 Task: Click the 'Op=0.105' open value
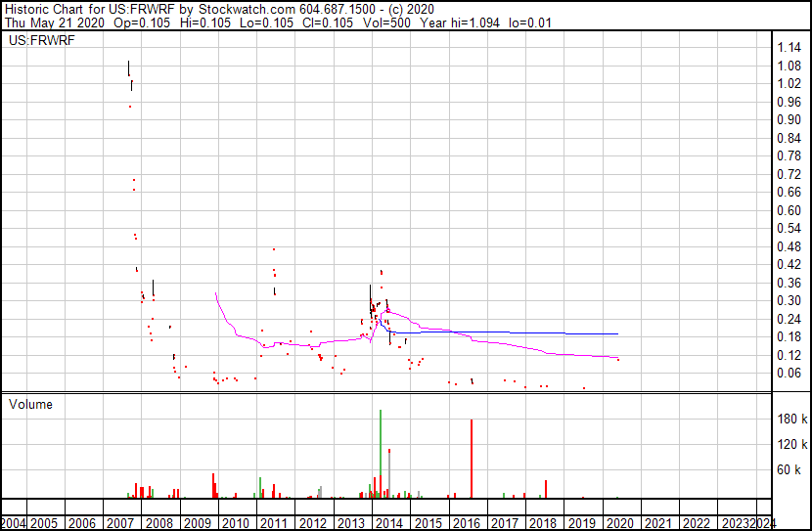point(142,22)
